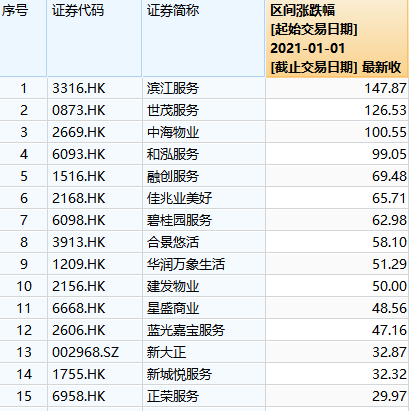This screenshot has width=409, height=411.
Task: Select stock code 3316.HK cell
Action: pyautogui.click(x=95, y=88)
